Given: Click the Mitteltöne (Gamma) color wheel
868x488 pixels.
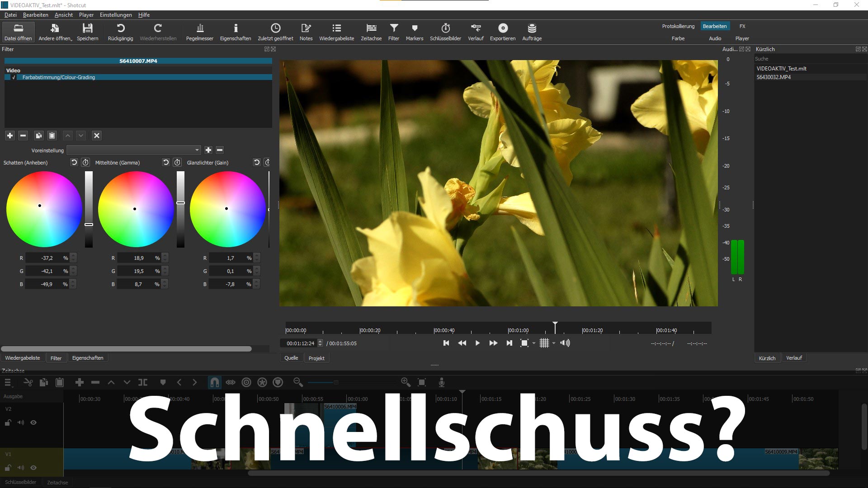Looking at the screenshot, I should [136, 209].
